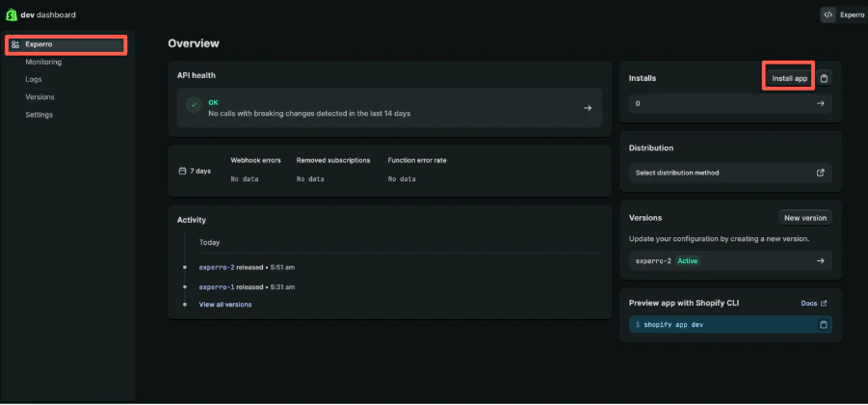
Task: Go to Versions in the sidebar
Action: [x=39, y=97]
